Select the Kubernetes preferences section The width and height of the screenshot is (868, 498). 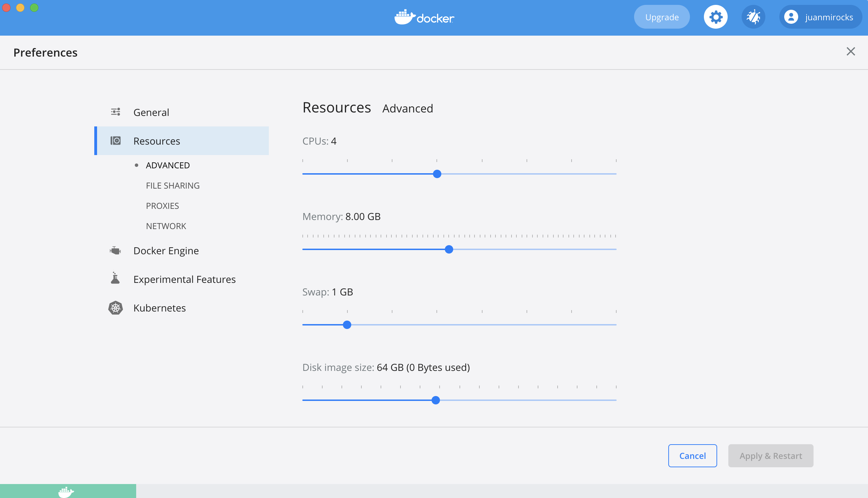(x=159, y=308)
